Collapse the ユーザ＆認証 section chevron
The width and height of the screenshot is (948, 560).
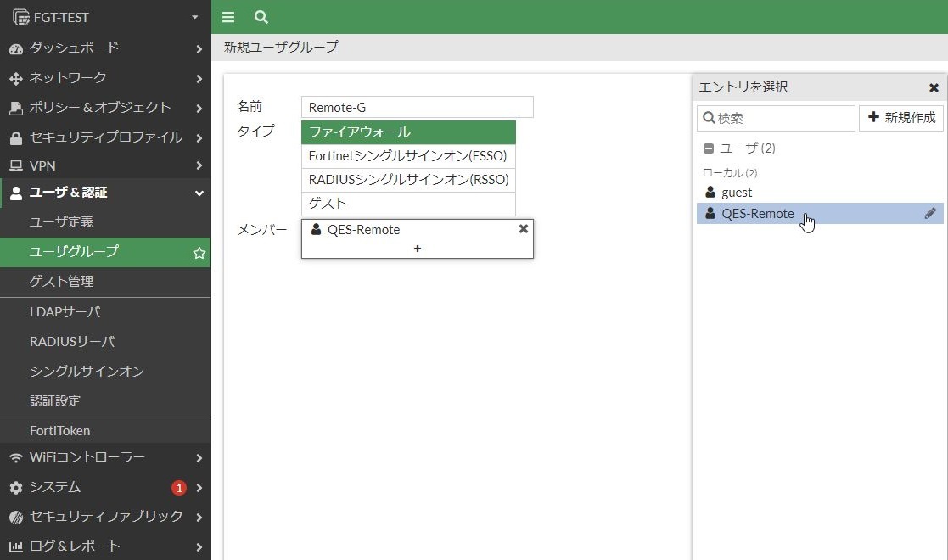point(199,193)
